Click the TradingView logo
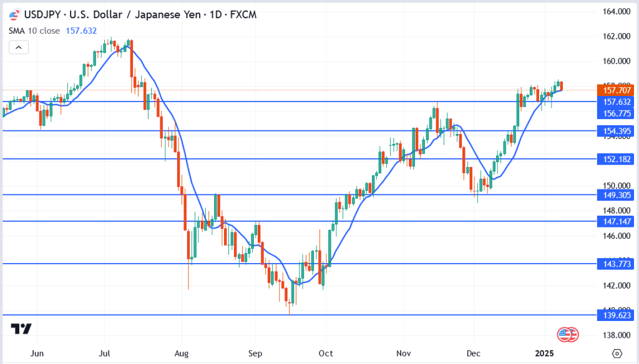This screenshot has width=639, height=364. pyautogui.click(x=21, y=329)
